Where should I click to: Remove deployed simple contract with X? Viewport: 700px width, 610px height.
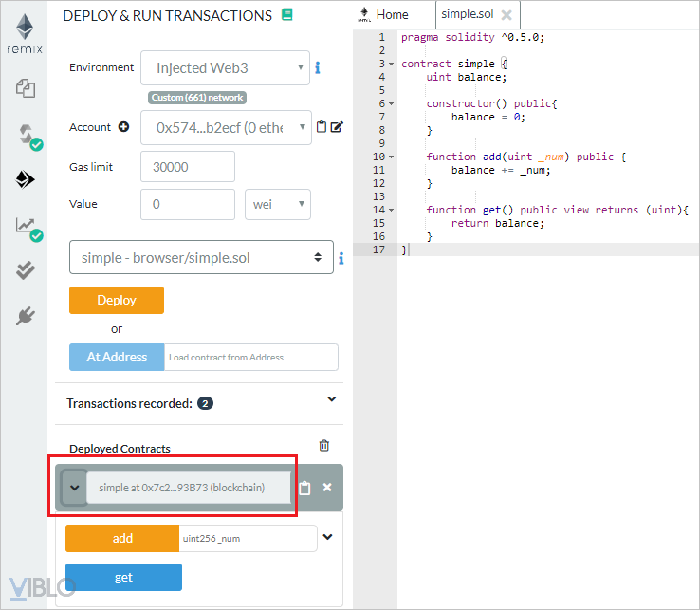click(327, 488)
